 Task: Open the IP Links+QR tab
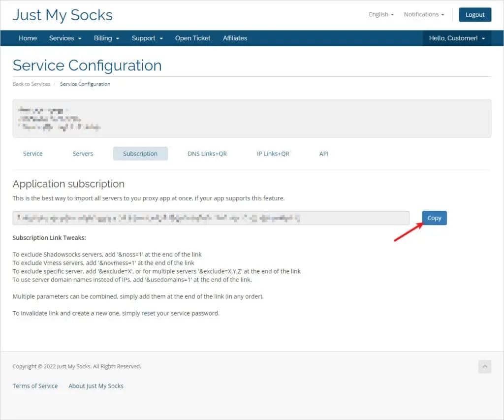click(x=273, y=154)
